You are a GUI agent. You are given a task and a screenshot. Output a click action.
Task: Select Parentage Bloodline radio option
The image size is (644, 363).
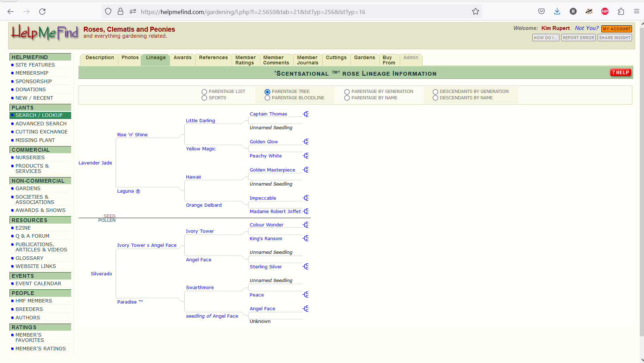(267, 98)
